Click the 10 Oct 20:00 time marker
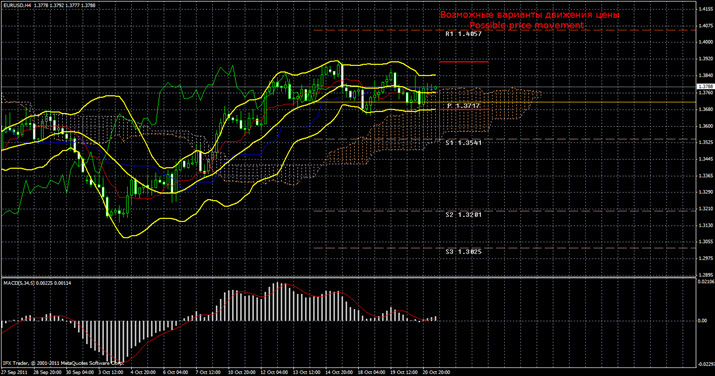 (x=241, y=372)
